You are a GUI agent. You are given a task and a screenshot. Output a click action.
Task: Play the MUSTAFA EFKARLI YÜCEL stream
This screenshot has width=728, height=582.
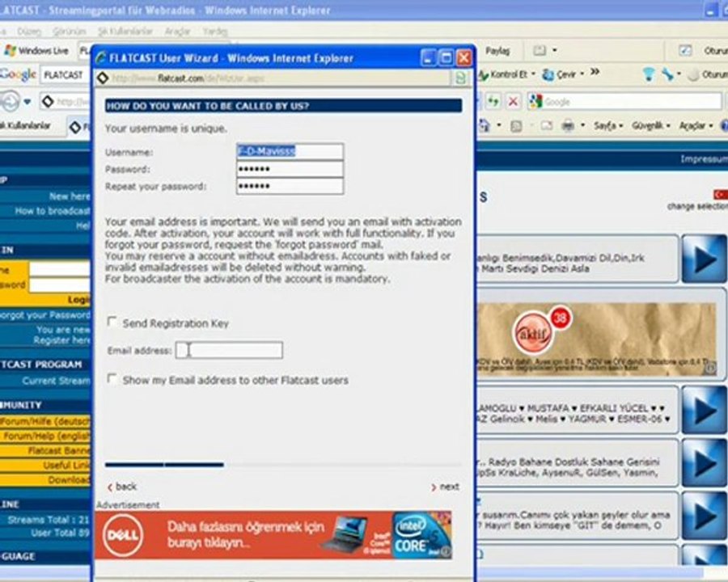pyautogui.click(x=704, y=411)
